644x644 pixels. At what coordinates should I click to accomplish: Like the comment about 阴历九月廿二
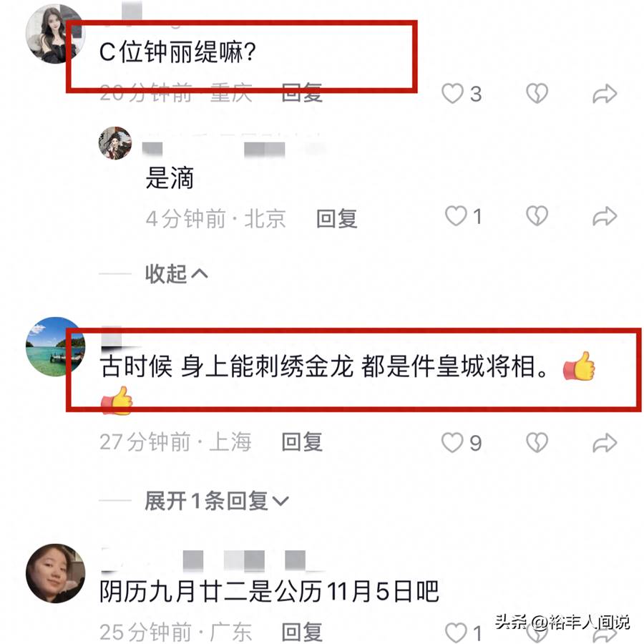[457, 633]
